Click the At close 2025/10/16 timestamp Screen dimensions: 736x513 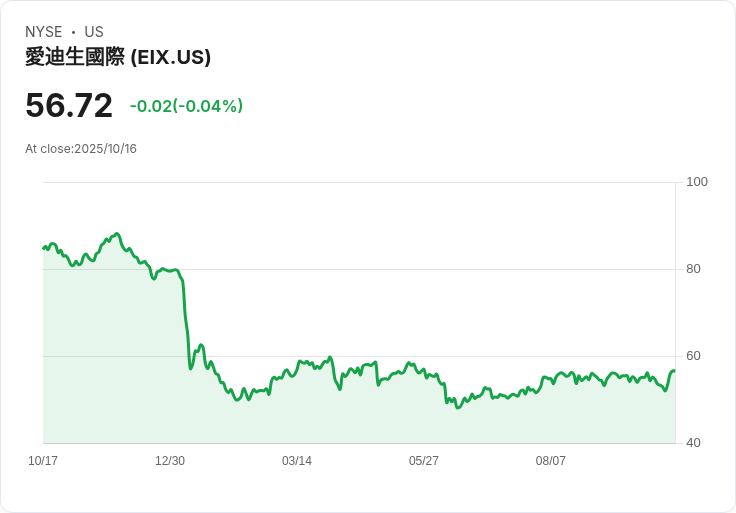point(81,149)
